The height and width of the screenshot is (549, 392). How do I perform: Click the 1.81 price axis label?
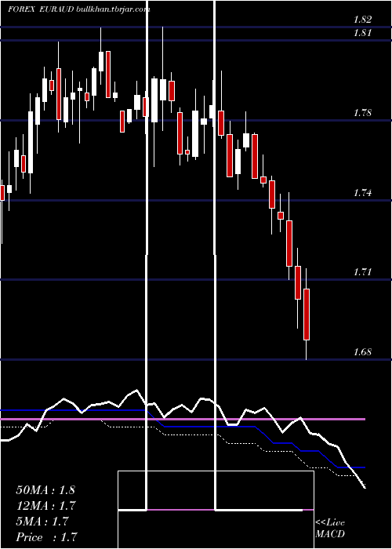click(362, 33)
